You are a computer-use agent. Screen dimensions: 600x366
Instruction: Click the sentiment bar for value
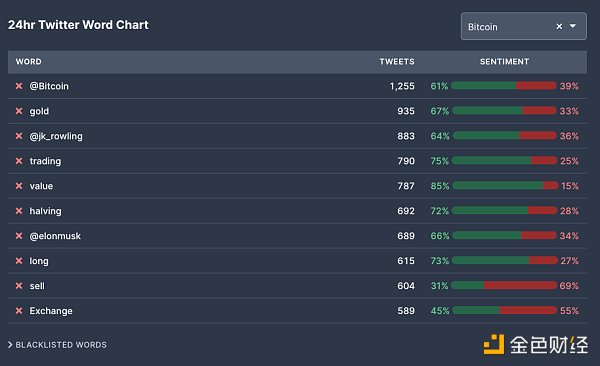click(x=505, y=186)
